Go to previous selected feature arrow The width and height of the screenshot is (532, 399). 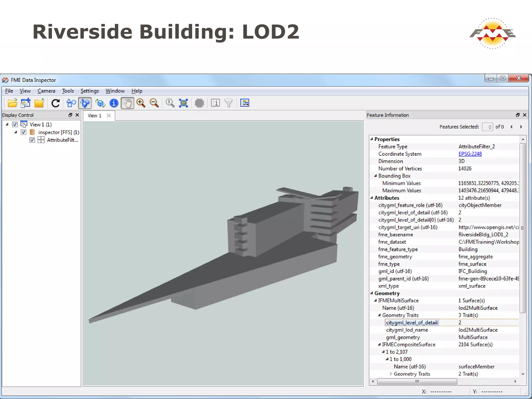point(511,127)
